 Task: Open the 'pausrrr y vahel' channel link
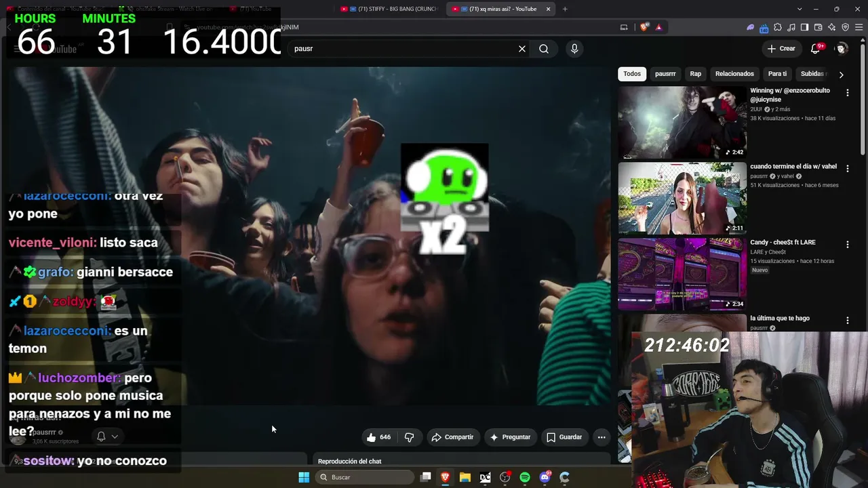pyautogui.click(x=772, y=176)
